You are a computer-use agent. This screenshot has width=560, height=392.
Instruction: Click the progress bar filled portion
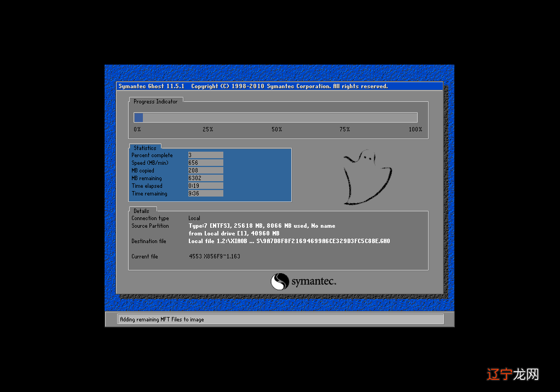[x=138, y=117]
